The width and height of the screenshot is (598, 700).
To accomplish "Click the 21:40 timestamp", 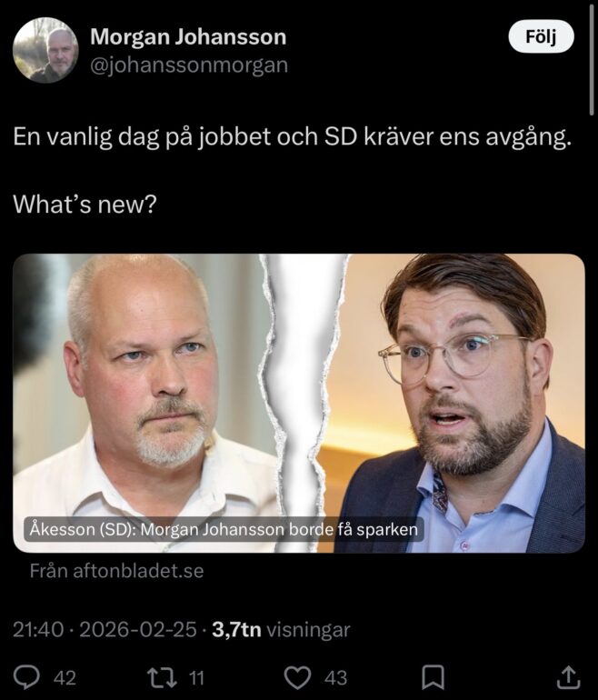I will 38,629.
